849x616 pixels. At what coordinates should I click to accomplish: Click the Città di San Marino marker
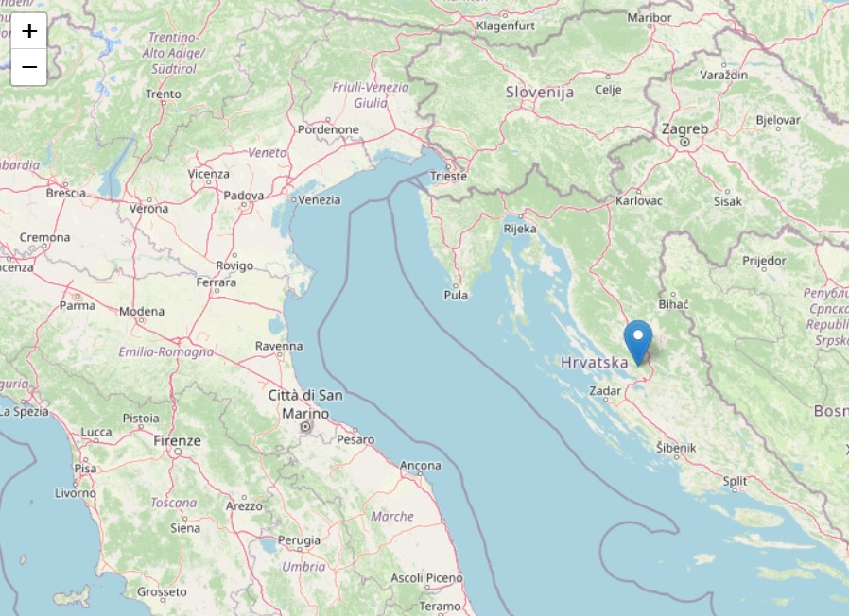click(305, 427)
